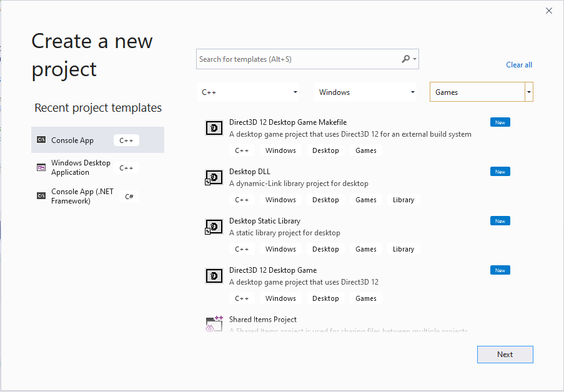Click the Desktop Static Library template icon

pyautogui.click(x=214, y=227)
